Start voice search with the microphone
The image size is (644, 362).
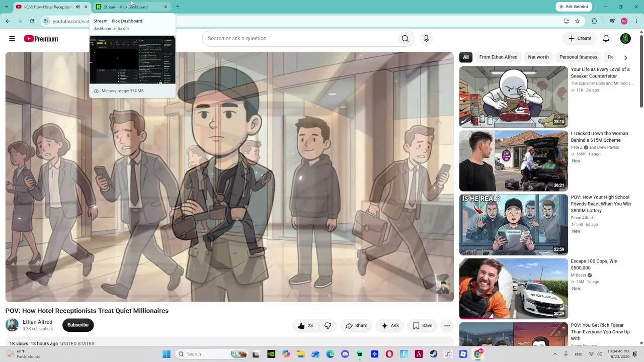point(426,39)
